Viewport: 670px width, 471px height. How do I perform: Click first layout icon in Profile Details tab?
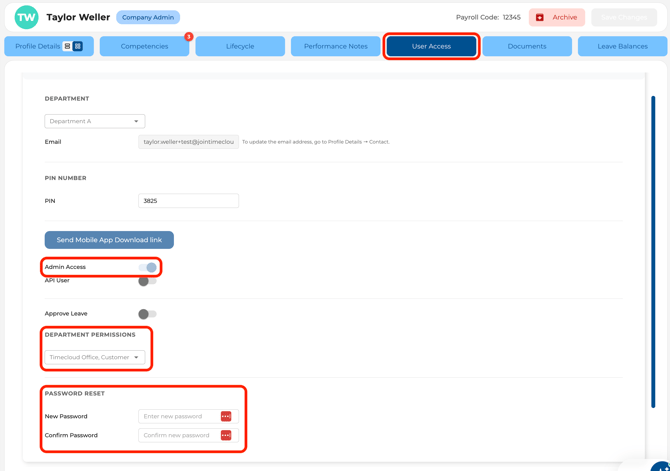point(67,46)
